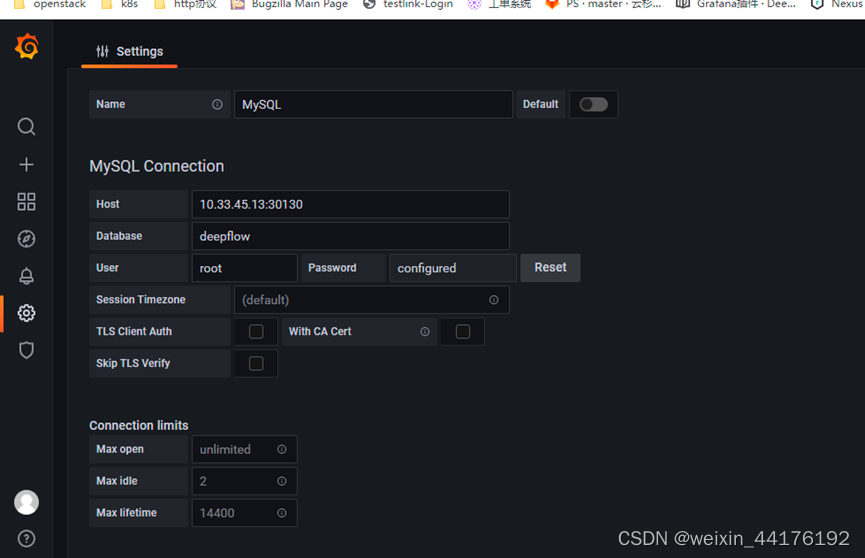Click the Max lifetime input field

(x=244, y=513)
